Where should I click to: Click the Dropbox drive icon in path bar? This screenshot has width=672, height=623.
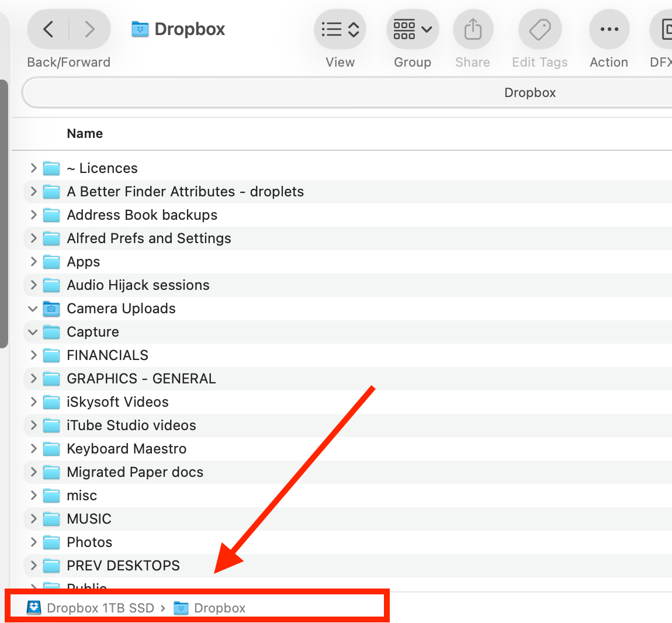pyautogui.click(x=34, y=608)
